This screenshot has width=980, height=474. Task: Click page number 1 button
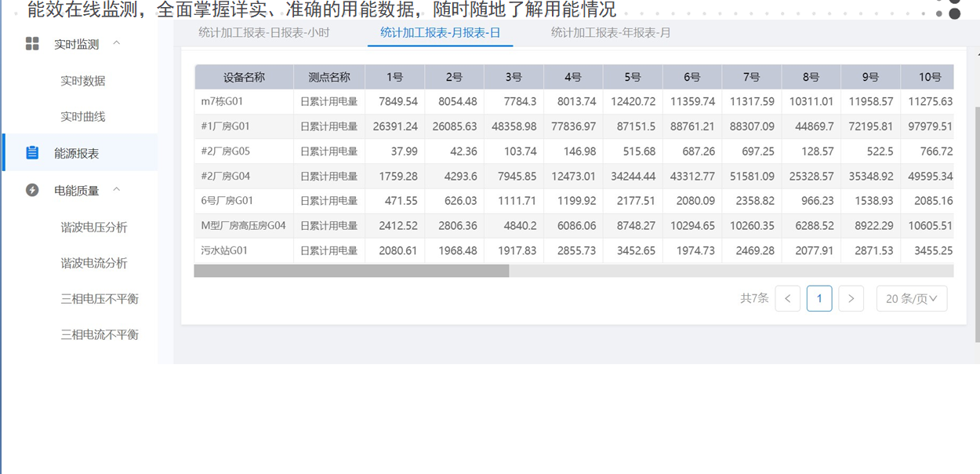click(x=819, y=299)
